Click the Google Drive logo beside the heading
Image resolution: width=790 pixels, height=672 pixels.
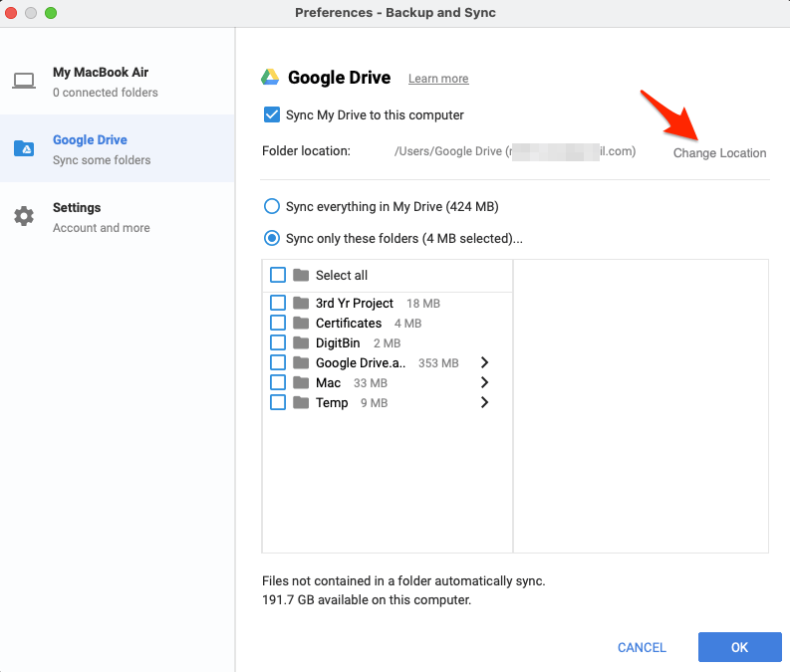pyautogui.click(x=270, y=77)
